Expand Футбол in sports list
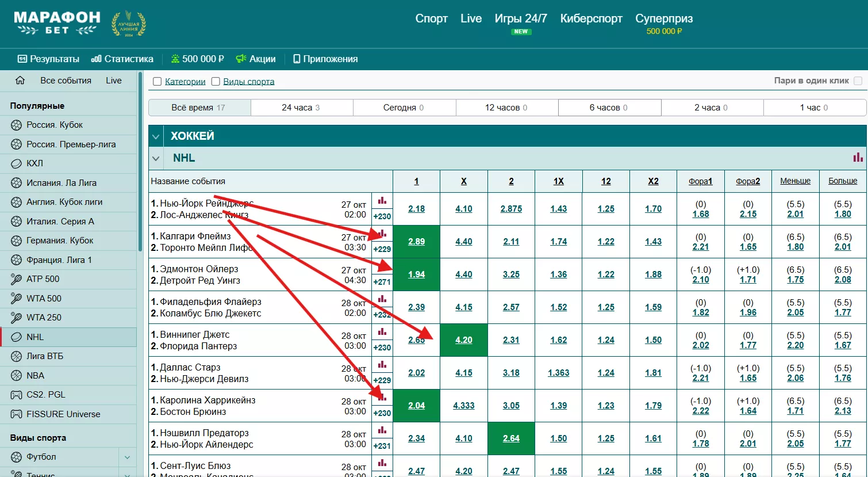Screen dimensions: 868x477 tap(127, 457)
